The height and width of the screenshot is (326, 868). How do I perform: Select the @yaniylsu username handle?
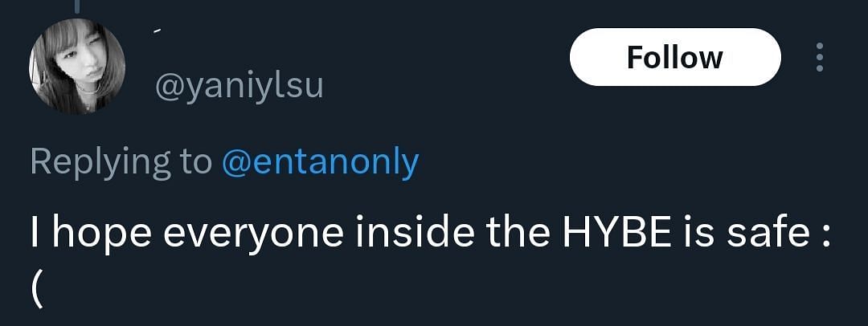tap(239, 88)
